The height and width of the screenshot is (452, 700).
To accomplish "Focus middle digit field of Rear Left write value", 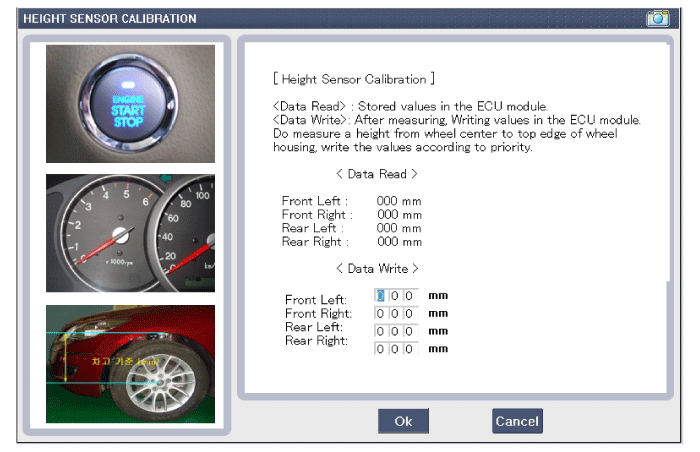I will (396, 331).
